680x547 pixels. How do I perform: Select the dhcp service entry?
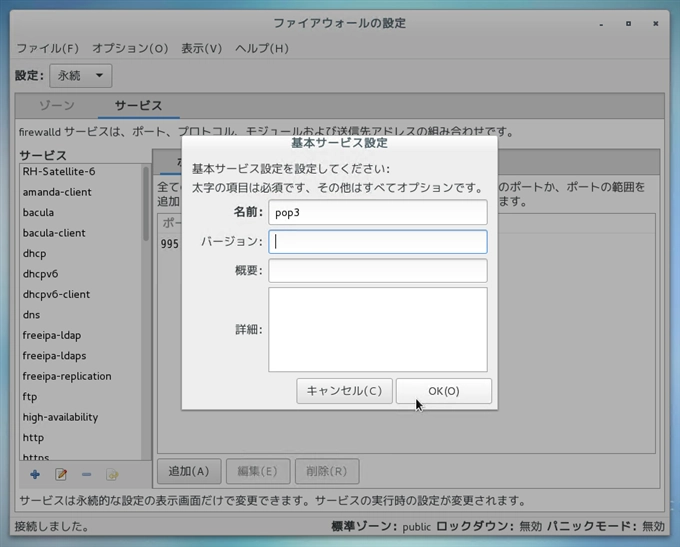[x=81, y=253]
